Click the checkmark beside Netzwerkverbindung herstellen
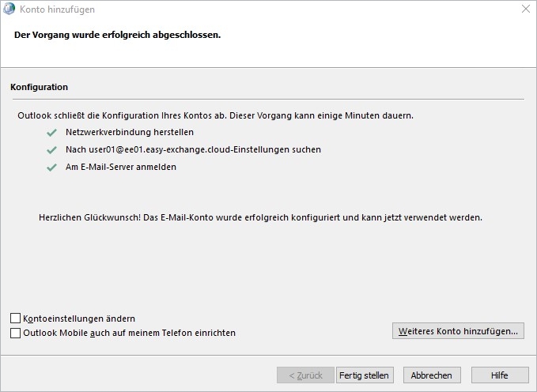Viewport: 537px width, 392px height. [51, 133]
